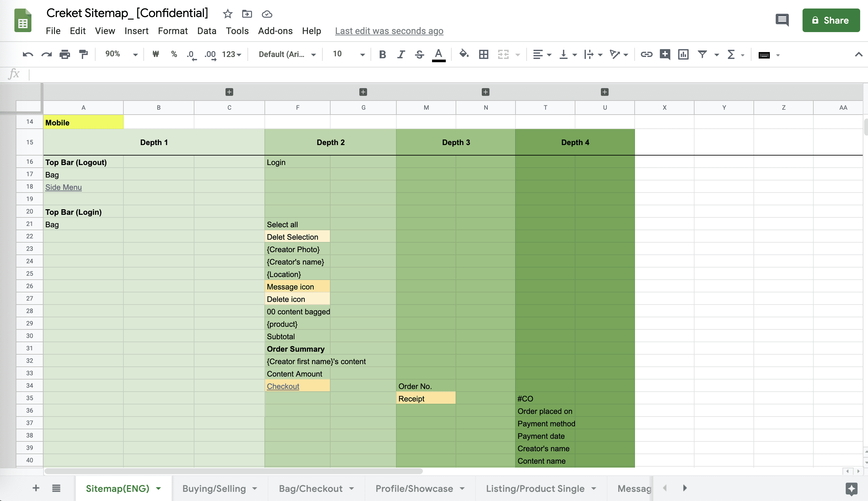Open the File menu
Viewport: 868px width, 501px height.
click(x=53, y=31)
